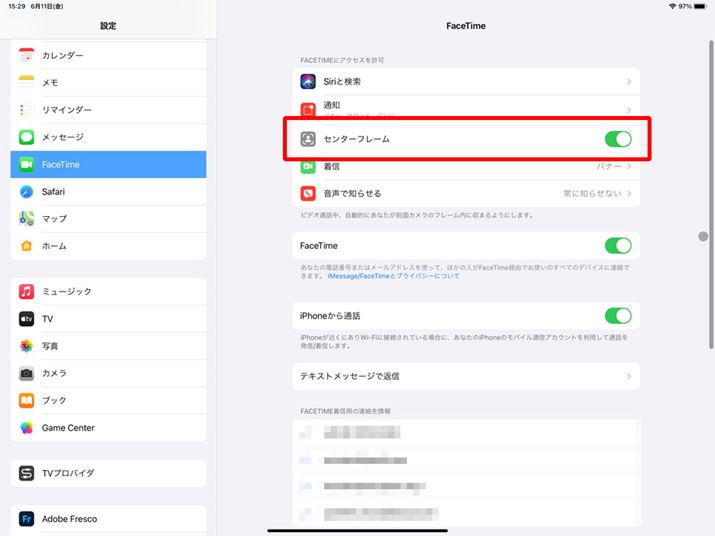
Task: Tap the ホーム label in sidebar
Action: (54, 246)
